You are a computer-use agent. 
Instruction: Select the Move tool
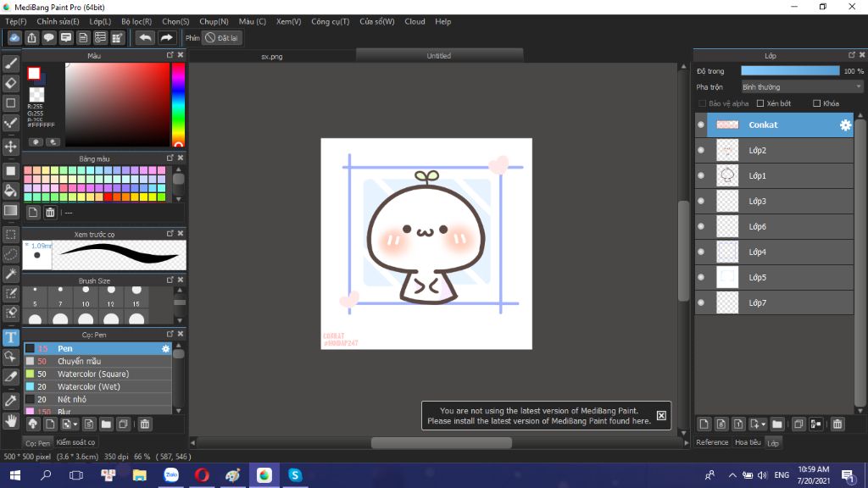point(10,147)
